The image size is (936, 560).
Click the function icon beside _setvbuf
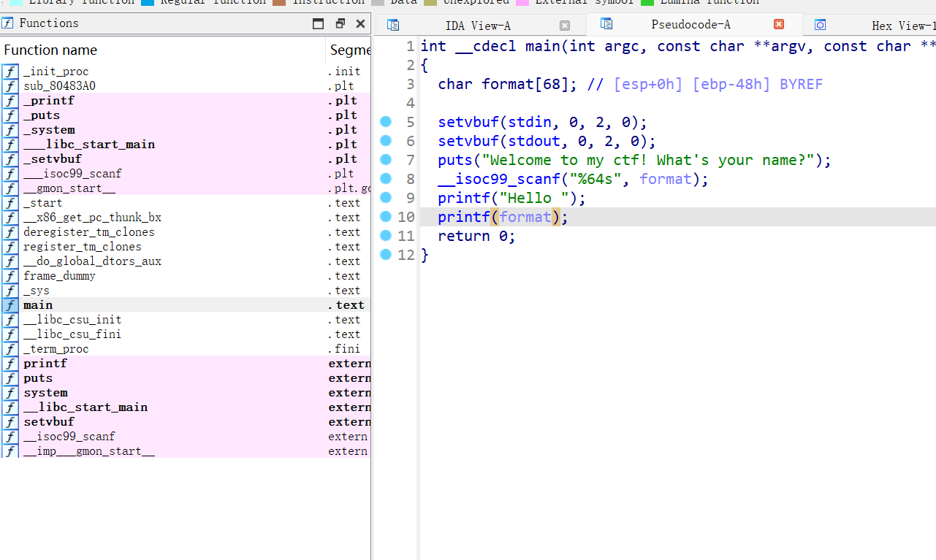10,159
